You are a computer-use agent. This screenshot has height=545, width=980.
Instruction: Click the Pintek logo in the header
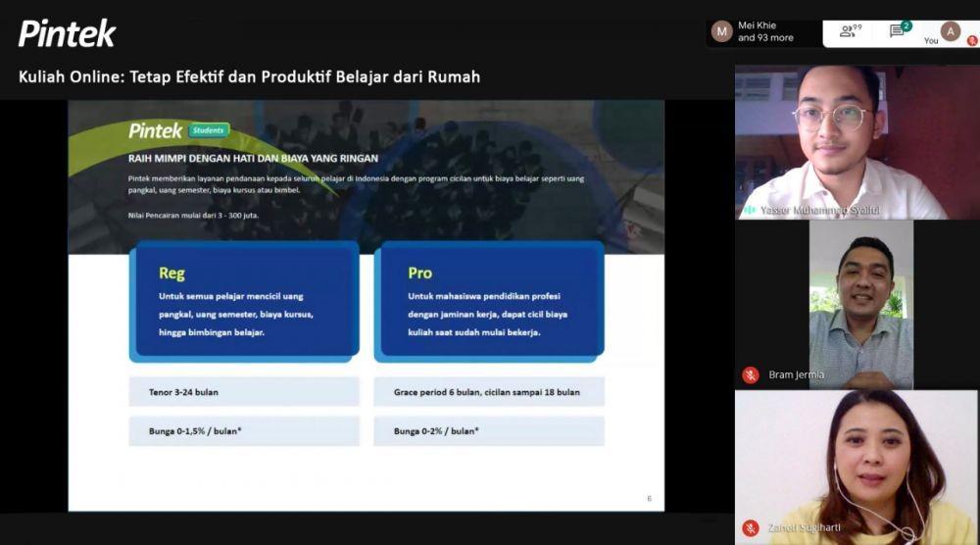67,33
